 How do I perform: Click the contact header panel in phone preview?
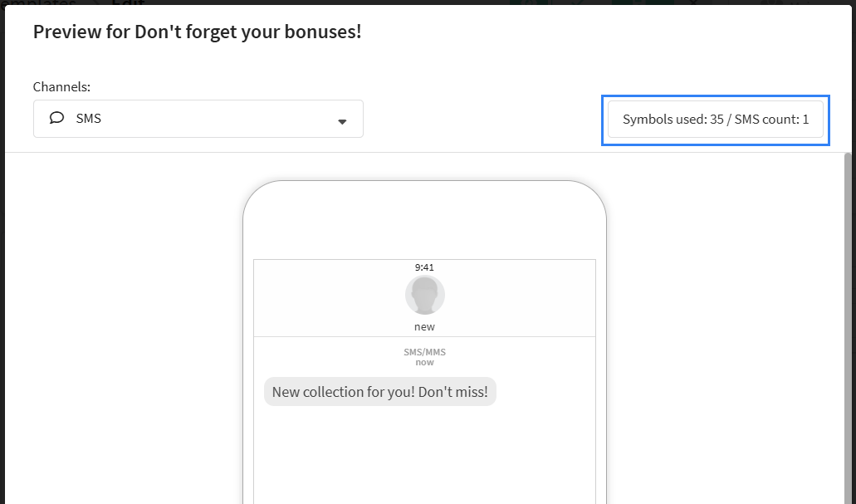(x=425, y=298)
